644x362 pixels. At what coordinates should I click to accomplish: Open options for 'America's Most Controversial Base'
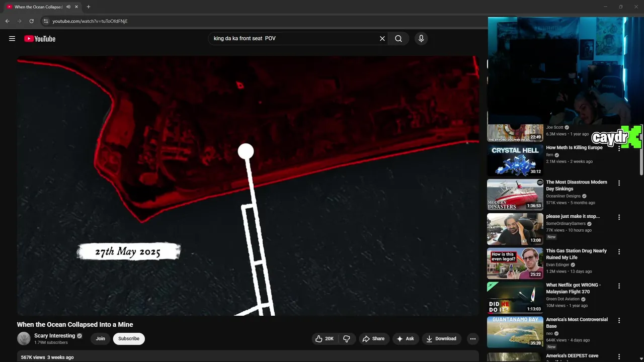coord(619,320)
